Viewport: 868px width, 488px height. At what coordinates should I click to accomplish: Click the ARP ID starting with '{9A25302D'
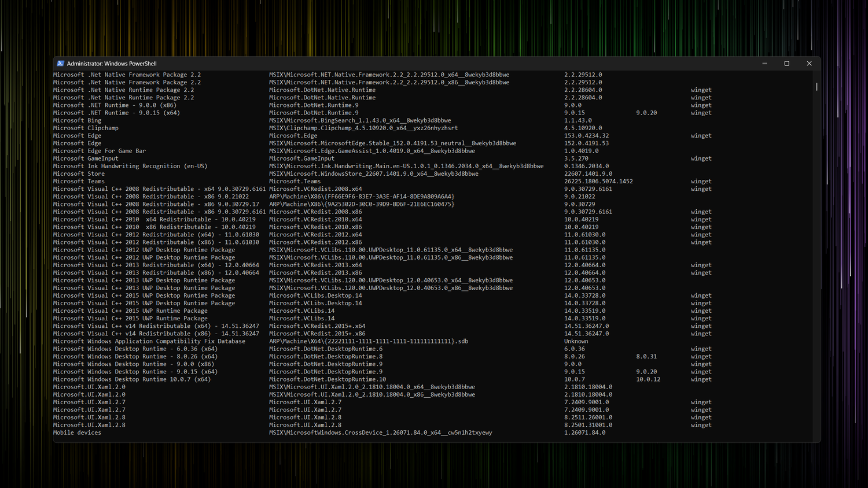pyautogui.click(x=362, y=204)
